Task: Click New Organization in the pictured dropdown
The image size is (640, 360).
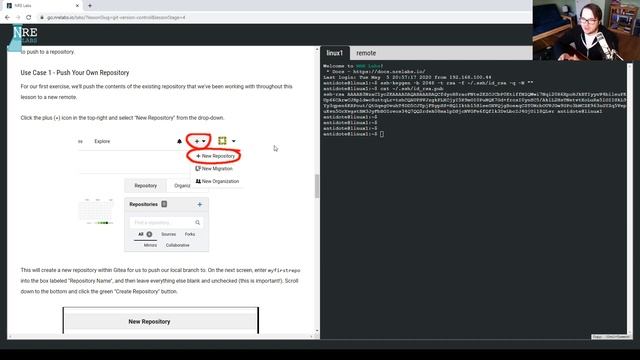Action: coord(218,181)
